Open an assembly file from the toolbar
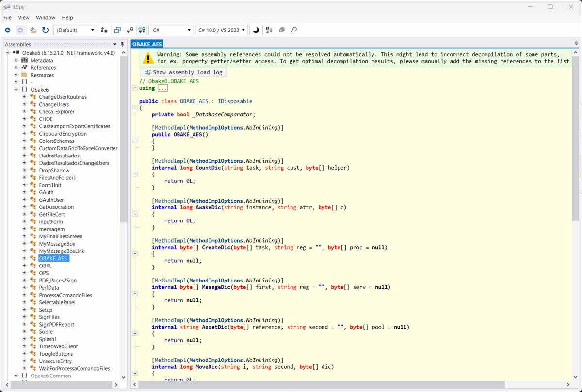582x392 pixels. pos(33,30)
